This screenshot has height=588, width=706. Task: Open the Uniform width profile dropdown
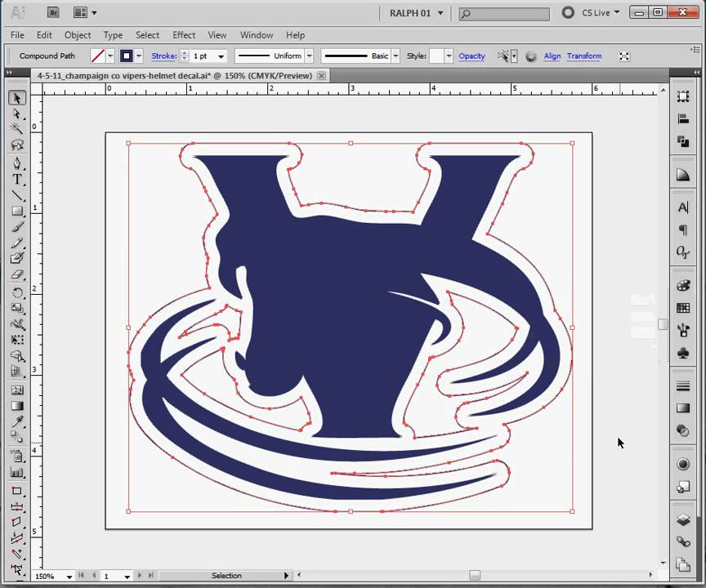[x=310, y=56]
